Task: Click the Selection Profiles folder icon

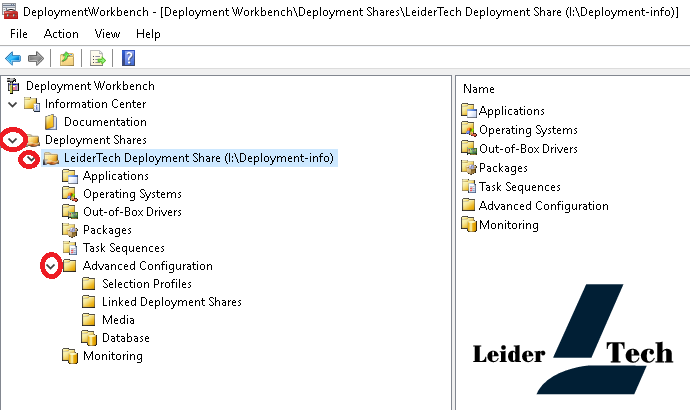Action: coord(88,284)
